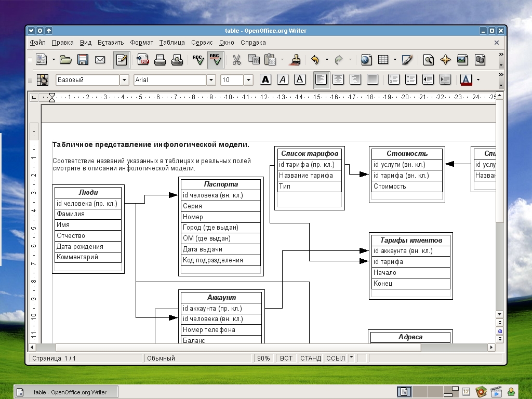
Task: Click the Обычный page style field
Action: pyautogui.click(x=199, y=358)
